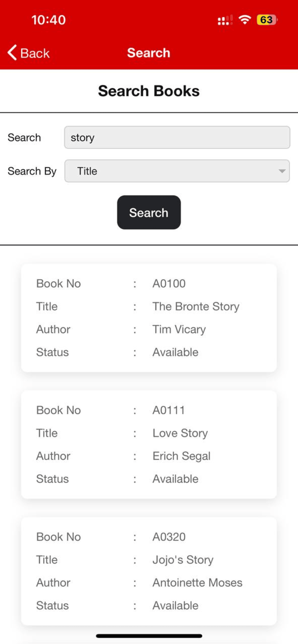Tap the Back chevron arrow icon
Image resolution: width=298 pixels, height=644 pixels.
coord(12,52)
